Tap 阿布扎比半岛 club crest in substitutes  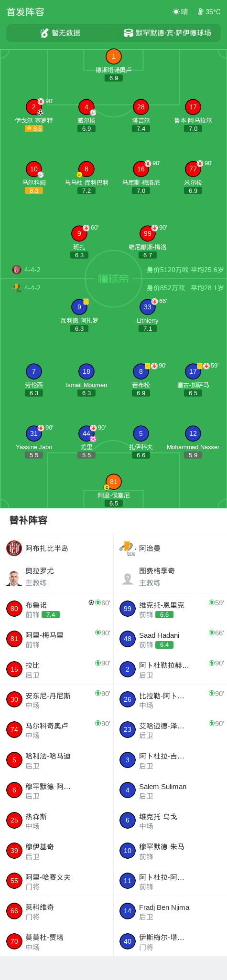pos(14,548)
